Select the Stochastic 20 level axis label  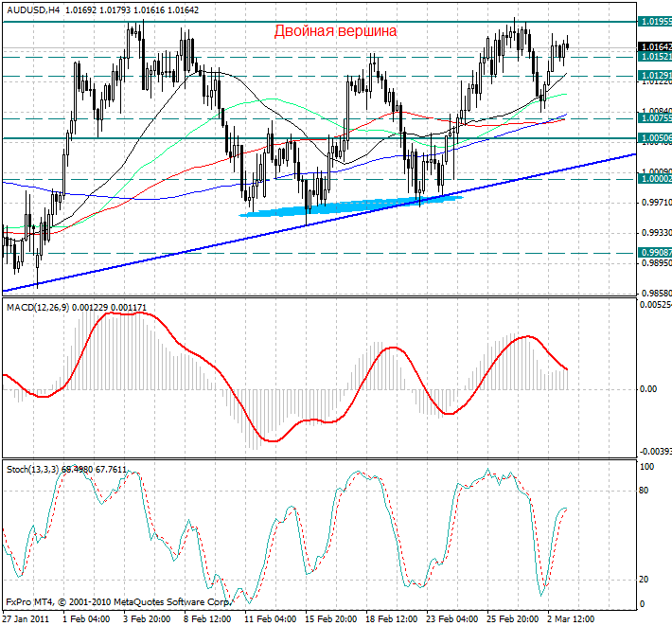coord(644,580)
